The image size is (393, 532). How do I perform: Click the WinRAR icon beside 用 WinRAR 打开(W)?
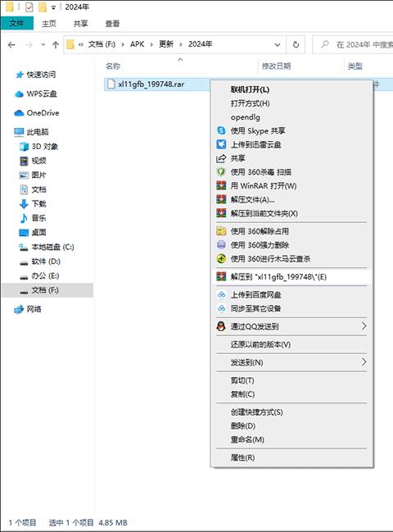point(221,185)
